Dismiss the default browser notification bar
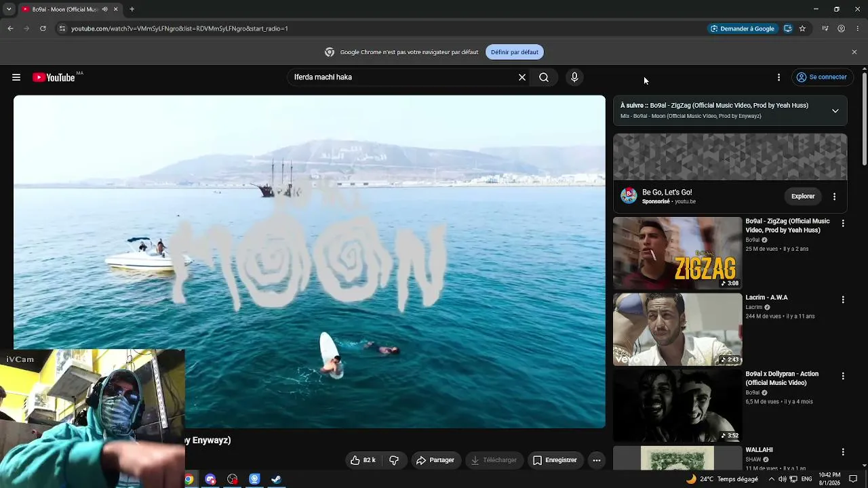The width and height of the screenshot is (868, 488). coord(854,52)
